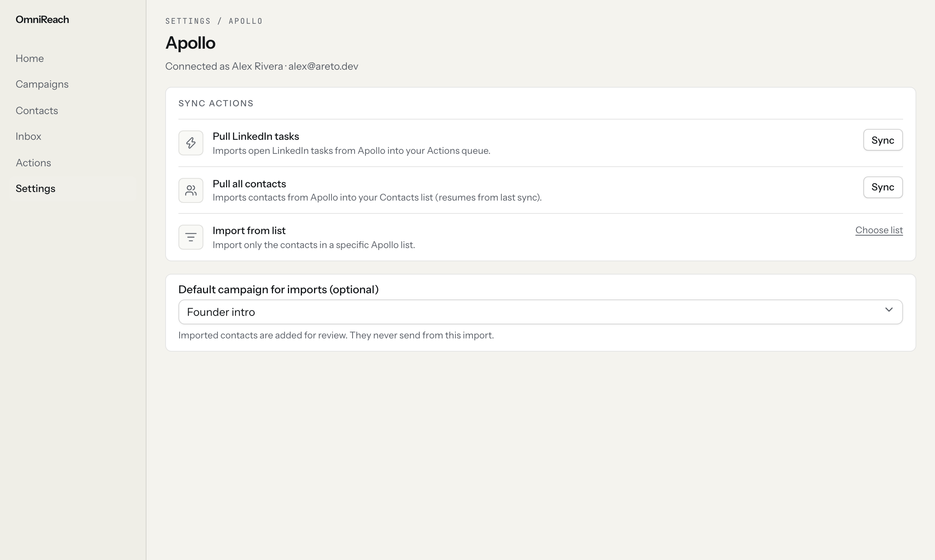Click 'Connected as Alex Rivera' account text

261,66
